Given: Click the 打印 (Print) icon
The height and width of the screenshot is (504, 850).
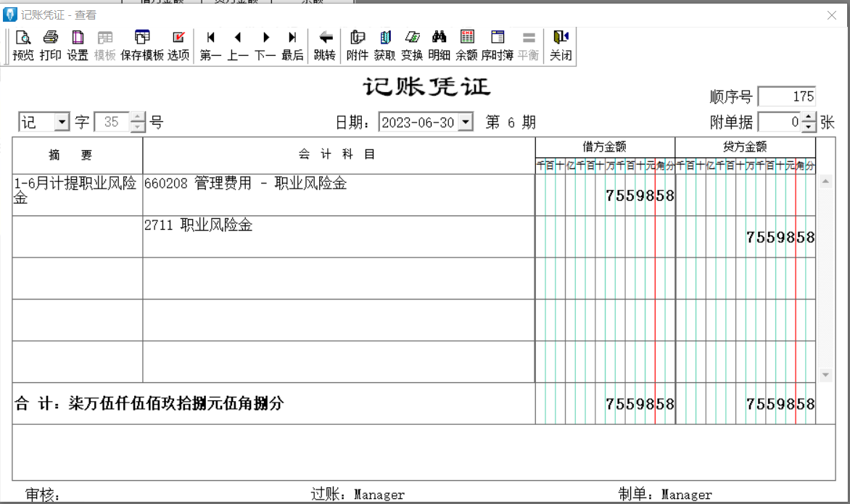Looking at the screenshot, I should pyautogui.click(x=50, y=45).
